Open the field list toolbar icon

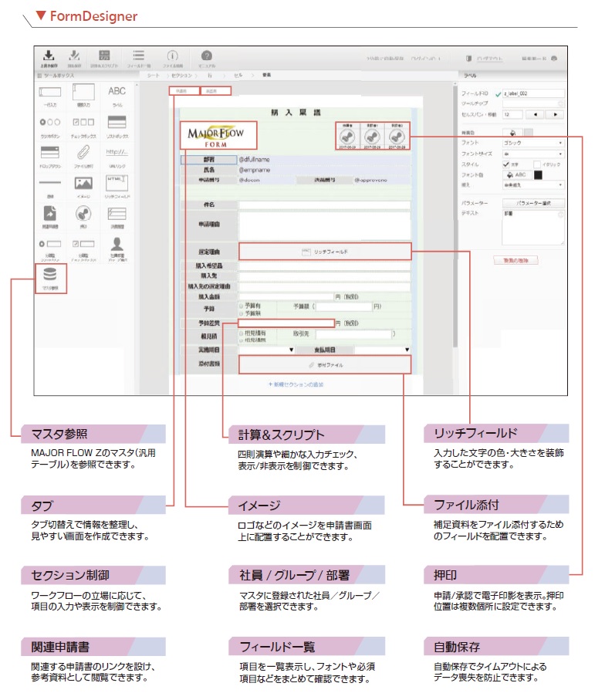point(139,58)
